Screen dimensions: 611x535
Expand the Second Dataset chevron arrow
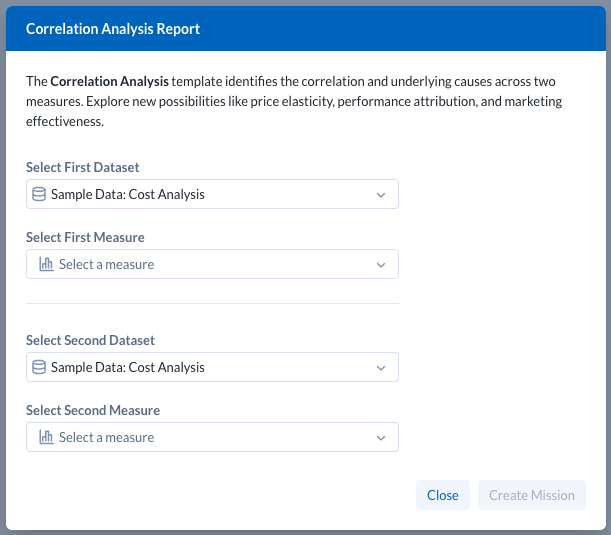pyautogui.click(x=380, y=367)
